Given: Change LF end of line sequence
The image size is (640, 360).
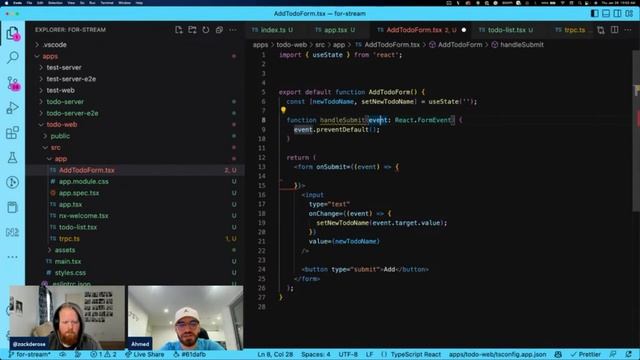Looking at the screenshot, I should point(369,354).
